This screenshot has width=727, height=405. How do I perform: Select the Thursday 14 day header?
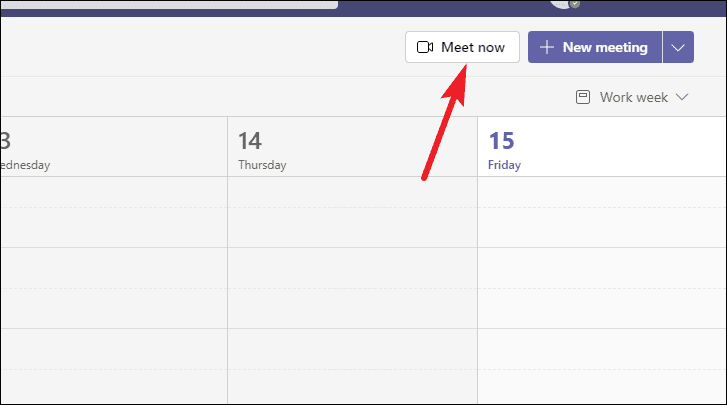[352, 147]
